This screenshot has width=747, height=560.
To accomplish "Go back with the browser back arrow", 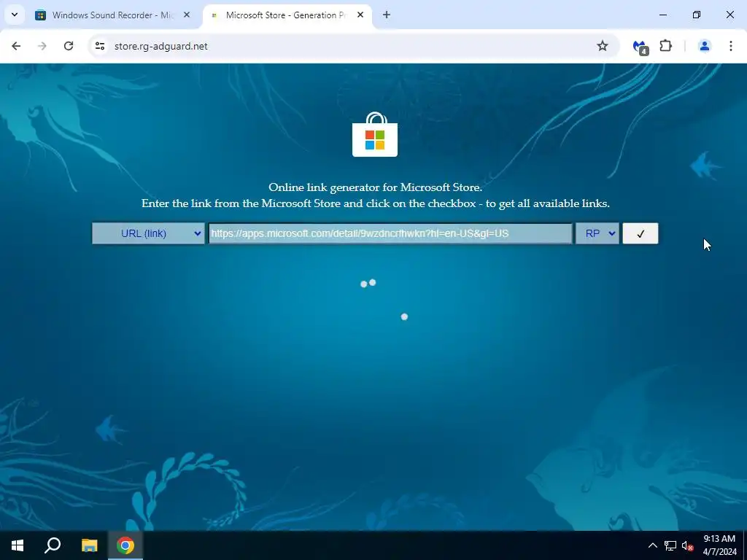I will click(x=16, y=46).
